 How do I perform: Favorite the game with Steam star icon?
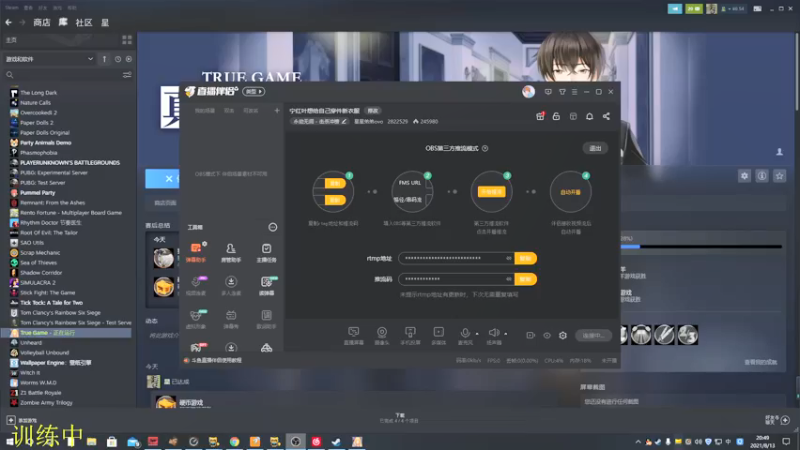click(779, 176)
